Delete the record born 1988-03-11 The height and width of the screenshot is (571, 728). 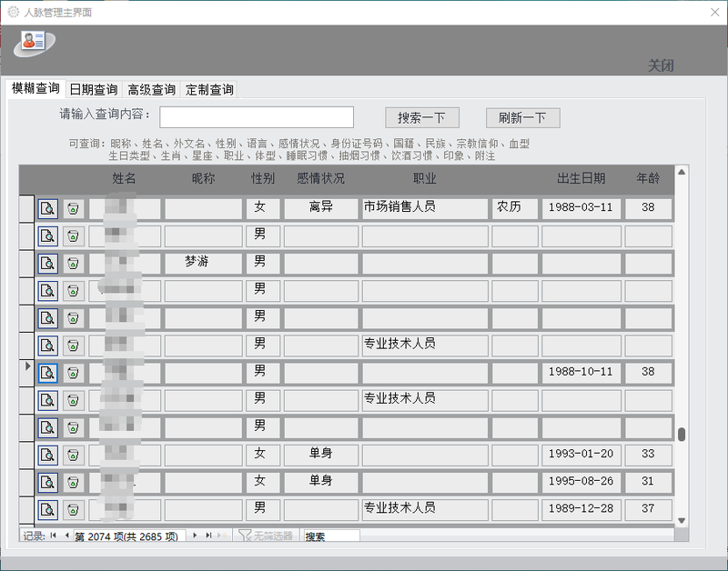click(74, 209)
